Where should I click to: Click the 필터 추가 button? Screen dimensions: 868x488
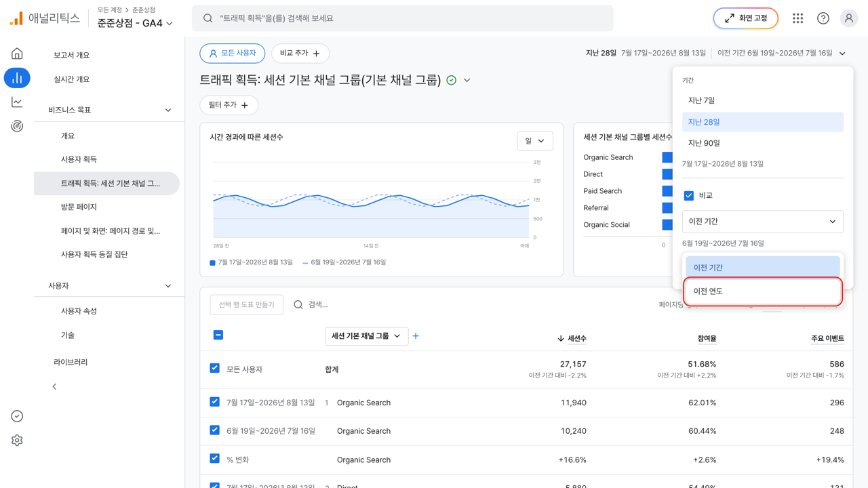[229, 105]
